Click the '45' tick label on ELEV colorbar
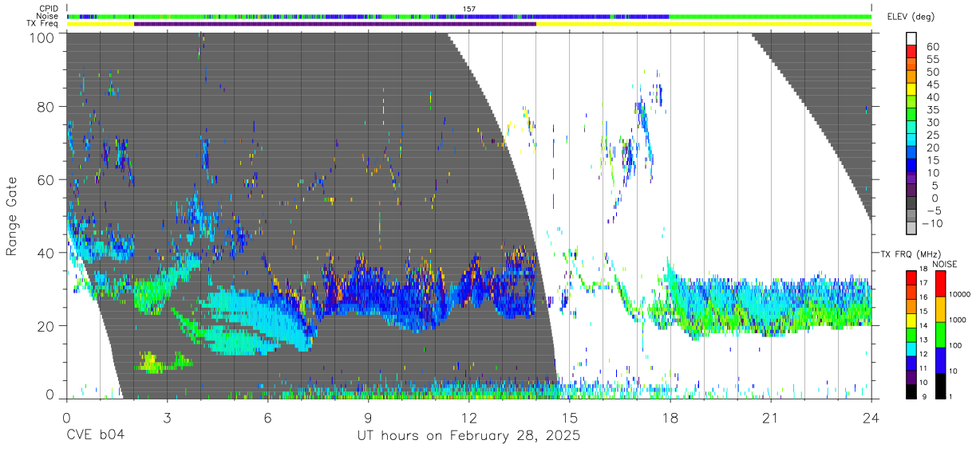The height and width of the screenshot is (452, 980). [932, 85]
